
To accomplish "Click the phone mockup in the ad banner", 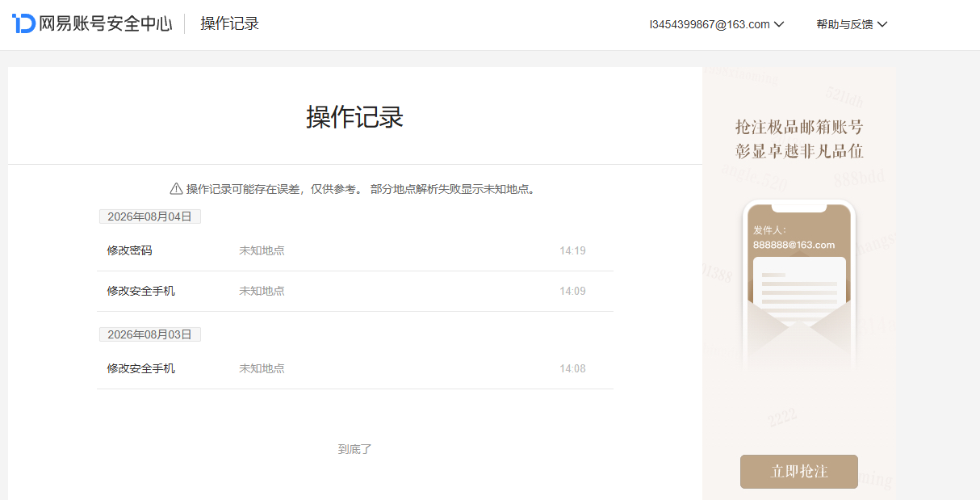I will point(799,287).
